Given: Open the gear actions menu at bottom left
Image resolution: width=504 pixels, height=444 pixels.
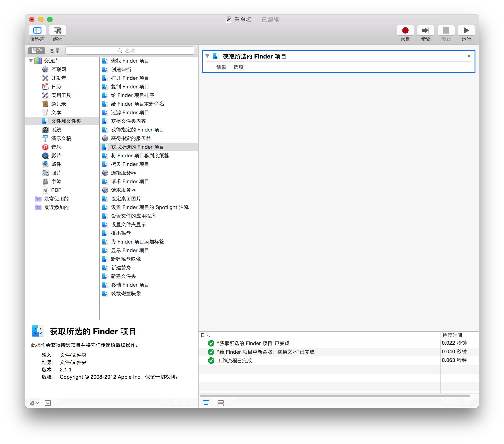Looking at the screenshot, I should pyautogui.click(x=34, y=403).
